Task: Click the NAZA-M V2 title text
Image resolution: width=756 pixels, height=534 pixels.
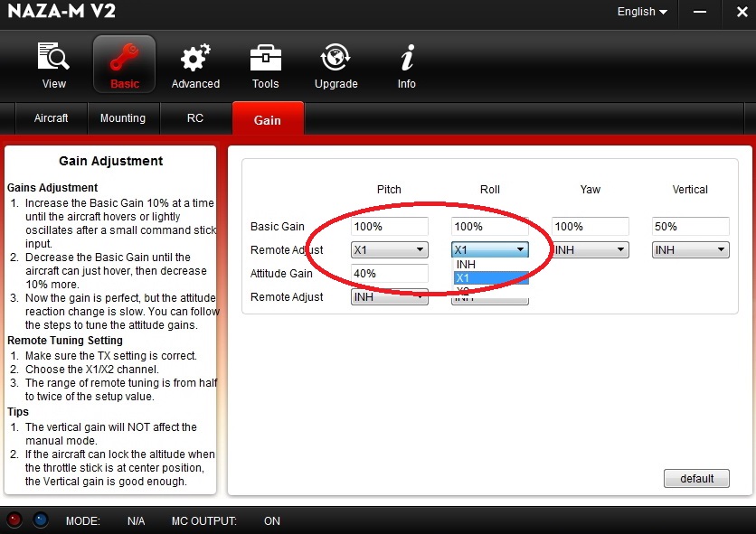Action: [x=61, y=11]
